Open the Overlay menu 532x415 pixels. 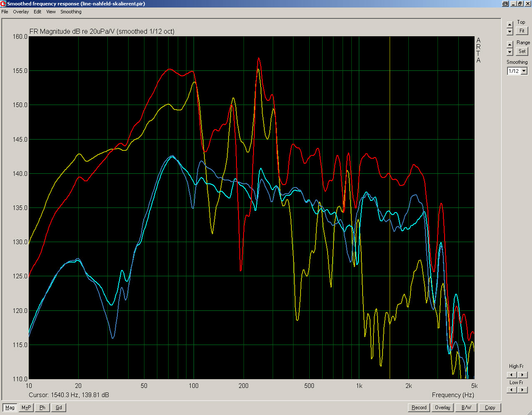click(x=21, y=12)
